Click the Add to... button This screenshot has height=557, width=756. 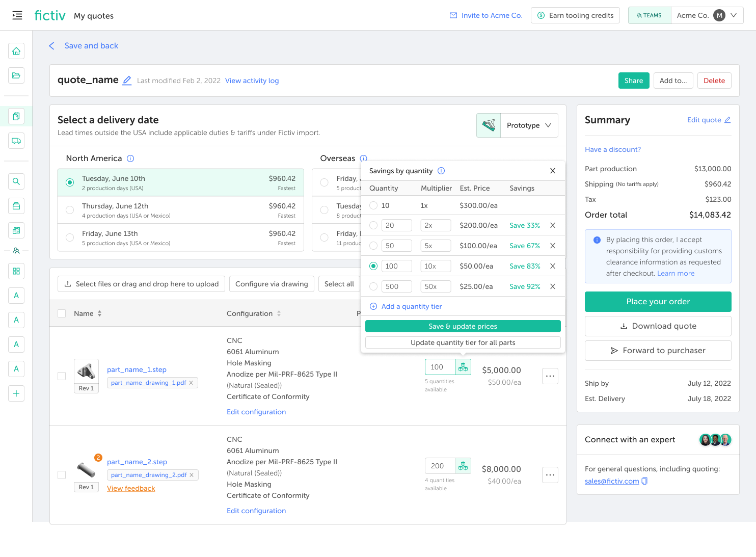[673, 81]
